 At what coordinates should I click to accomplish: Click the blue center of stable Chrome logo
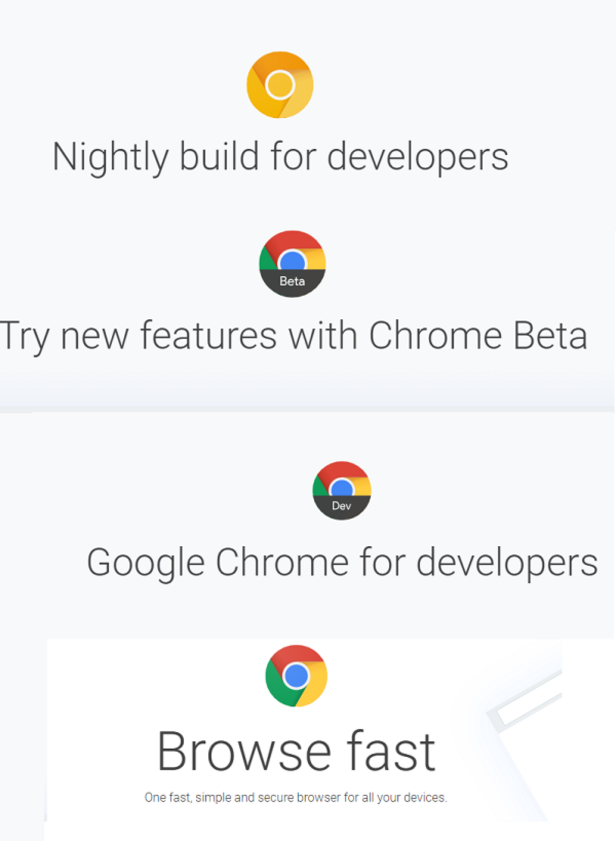(x=296, y=676)
